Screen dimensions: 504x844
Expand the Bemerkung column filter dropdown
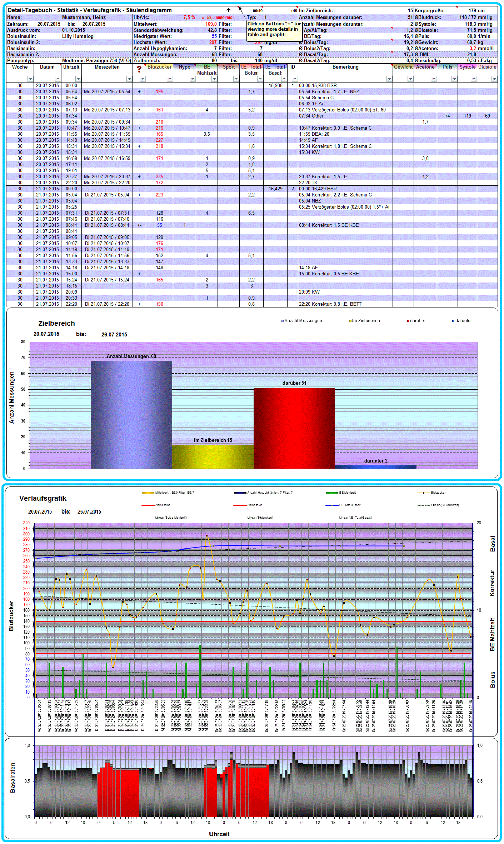(x=389, y=79)
